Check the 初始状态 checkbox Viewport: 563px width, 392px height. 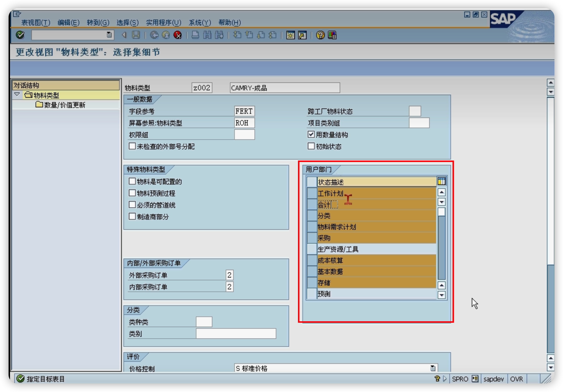(x=311, y=146)
